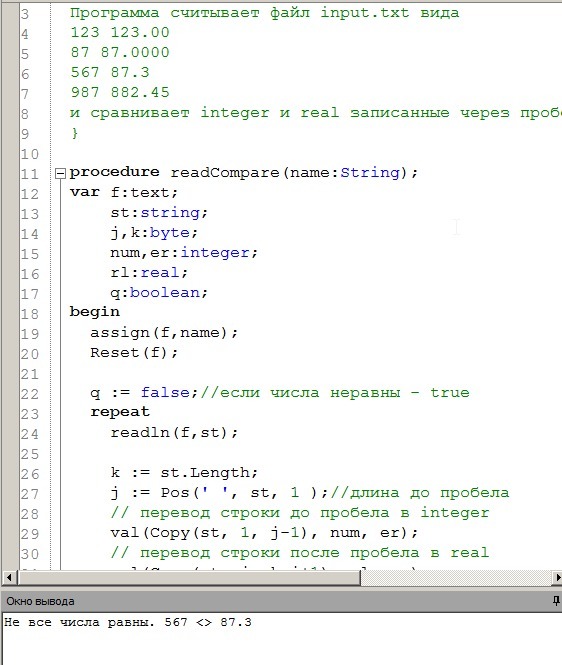
Task: Click the boolean type on line 17
Action: [165, 292]
